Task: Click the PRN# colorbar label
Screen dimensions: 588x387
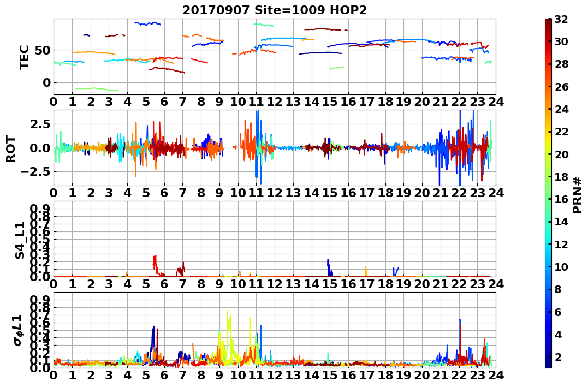Action: (577, 195)
